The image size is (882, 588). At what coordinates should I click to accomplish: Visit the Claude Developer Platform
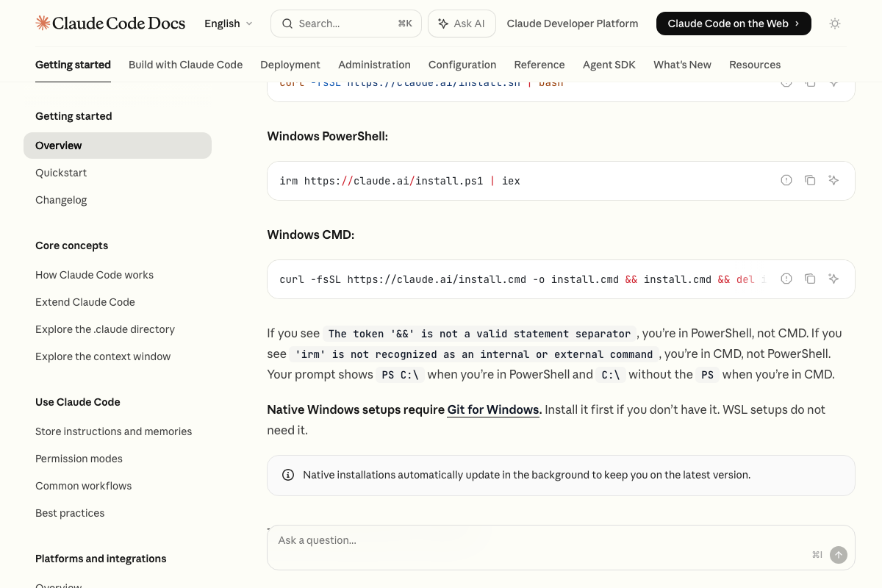[572, 23]
